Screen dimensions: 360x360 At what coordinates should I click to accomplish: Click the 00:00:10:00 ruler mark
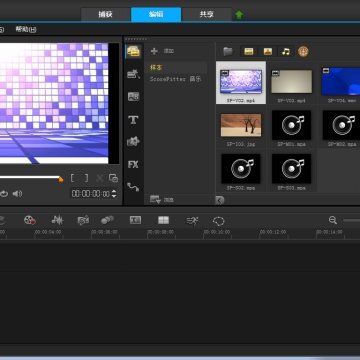click(x=217, y=232)
